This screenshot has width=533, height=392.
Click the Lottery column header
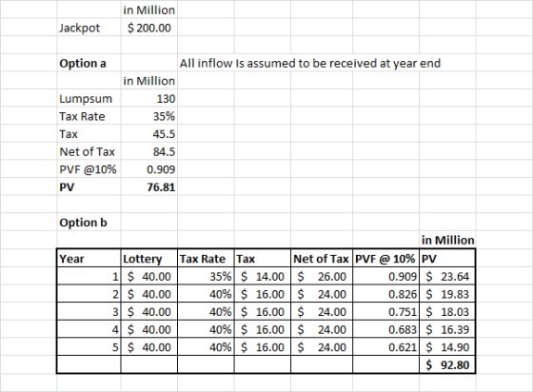148,259
